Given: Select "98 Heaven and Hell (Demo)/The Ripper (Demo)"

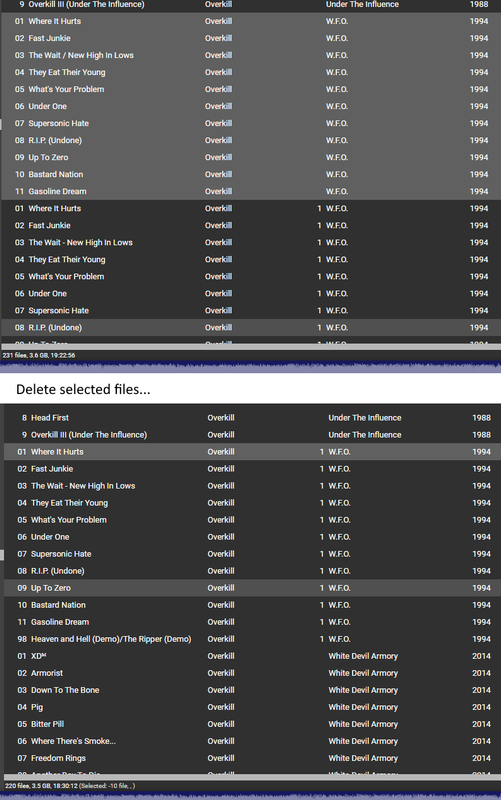Looking at the screenshot, I should pos(253,639).
